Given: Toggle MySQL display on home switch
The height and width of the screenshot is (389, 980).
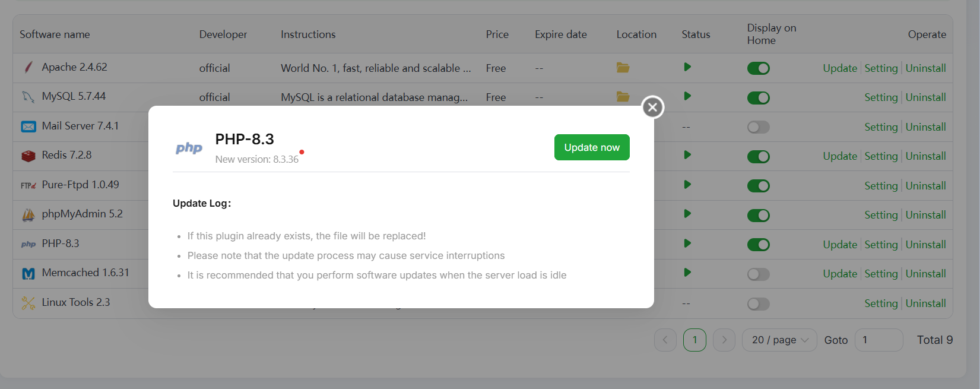Looking at the screenshot, I should point(758,97).
